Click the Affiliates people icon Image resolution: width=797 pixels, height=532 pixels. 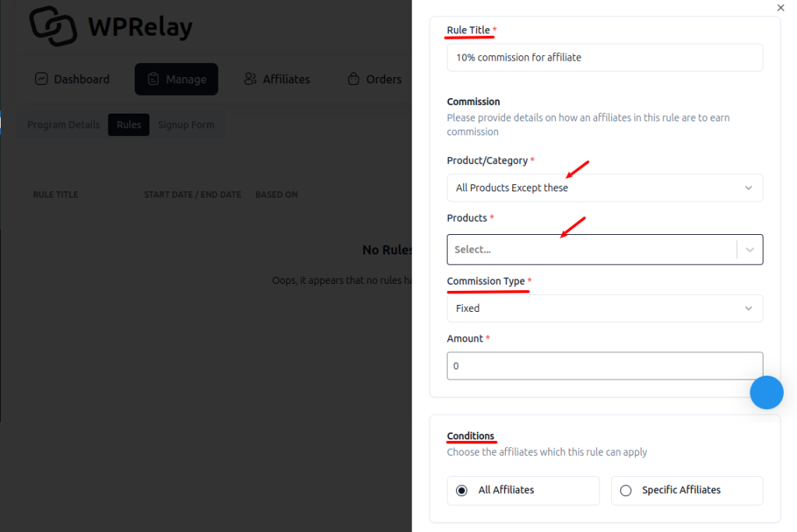pyautogui.click(x=250, y=79)
